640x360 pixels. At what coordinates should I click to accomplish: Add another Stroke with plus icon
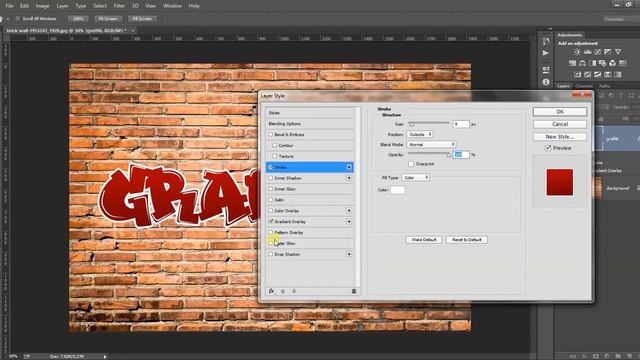349,167
